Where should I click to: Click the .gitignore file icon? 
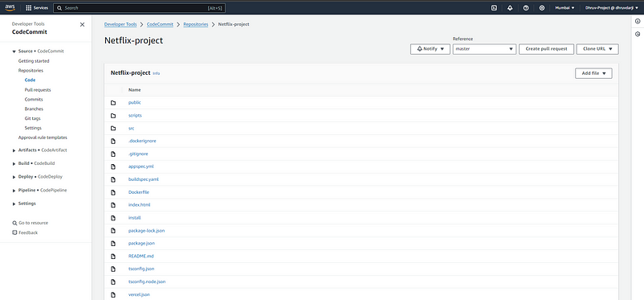(113, 154)
